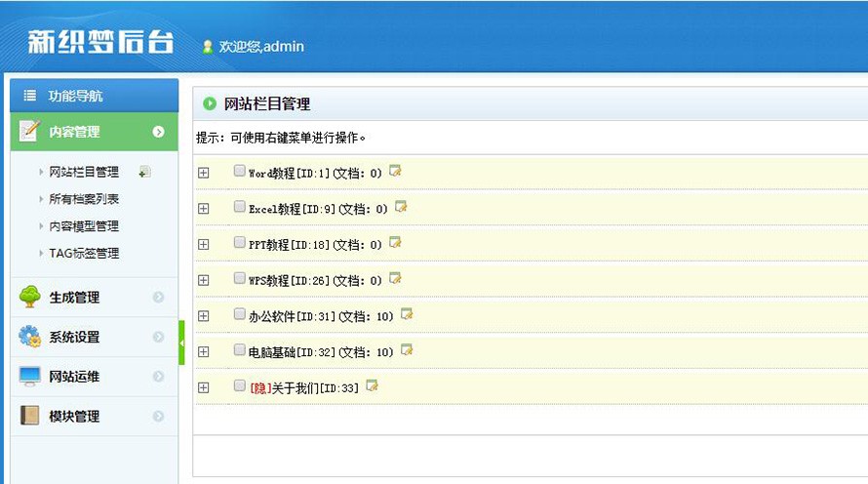Image resolution: width=868 pixels, height=484 pixels.
Task: Click the edit icon for 电脑基础 row
Action: (407, 350)
